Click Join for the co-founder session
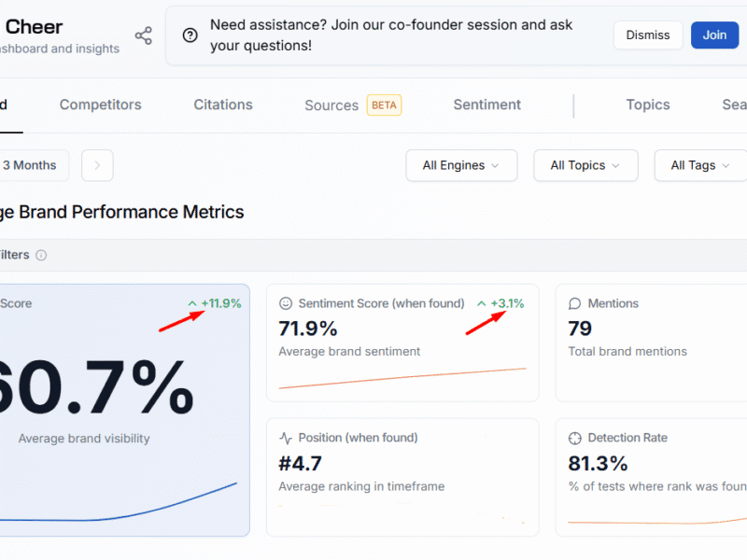 (x=714, y=35)
